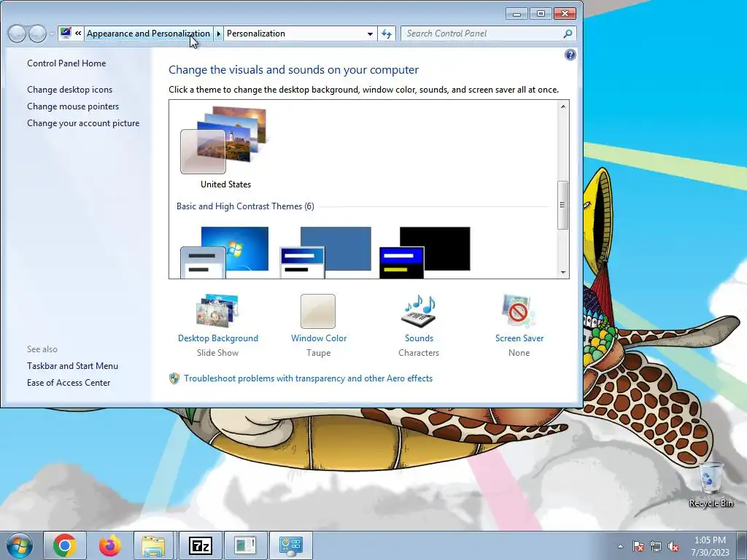Click the shield icon beside Troubleshoot link
The height and width of the screenshot is (560, 747).
coord(174,378)
